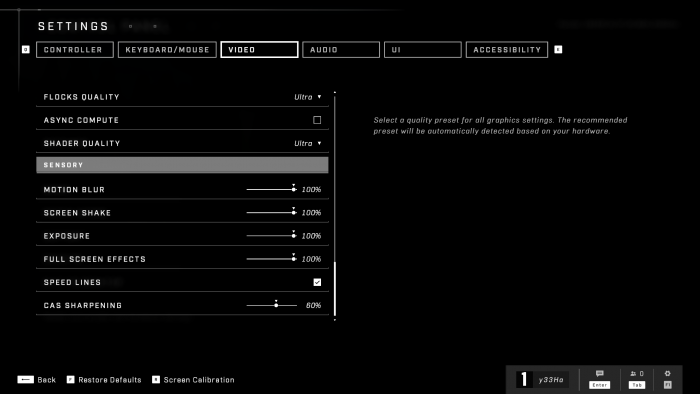Open the Shader Quality dropdown
The image size is (700, 394).
coord(308,143)
